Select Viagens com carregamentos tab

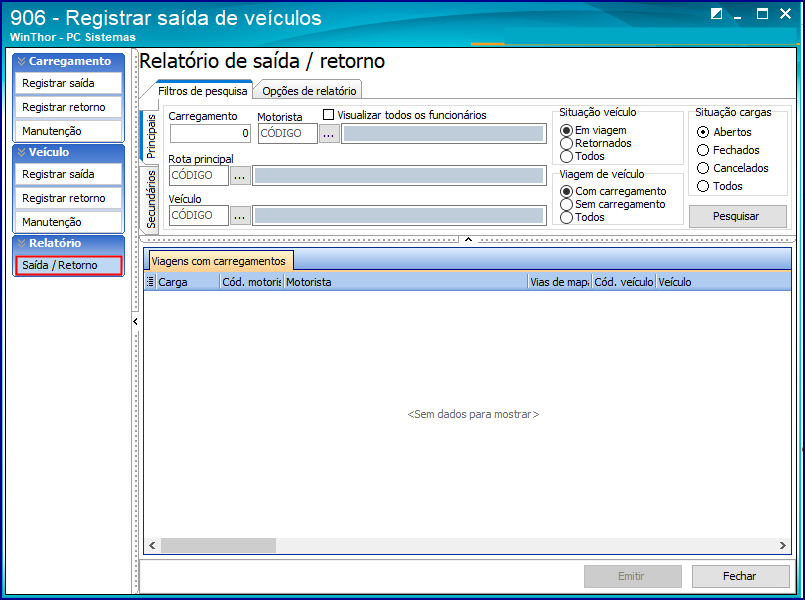219,261
